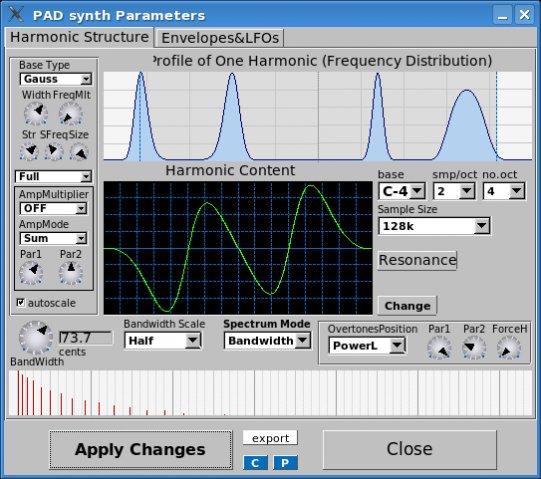Click the BandWidth knob
The image size is (541, 479).
[x=36, y=338]
